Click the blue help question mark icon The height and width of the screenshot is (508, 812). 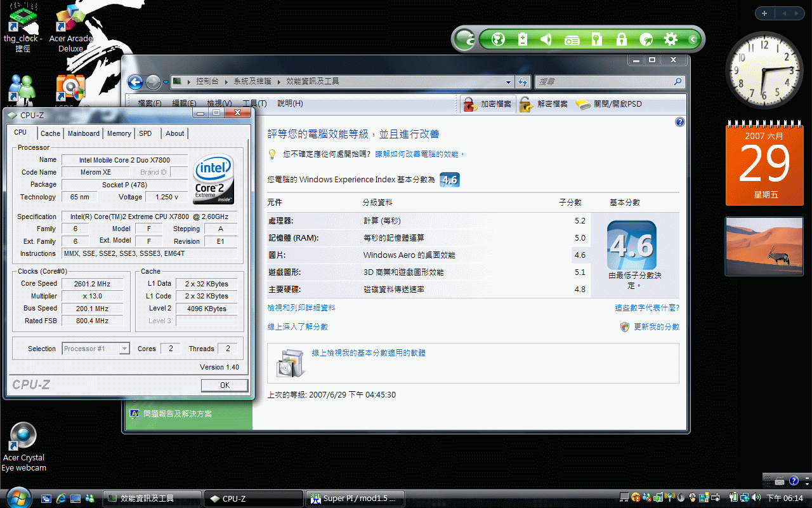click(680, 122)
